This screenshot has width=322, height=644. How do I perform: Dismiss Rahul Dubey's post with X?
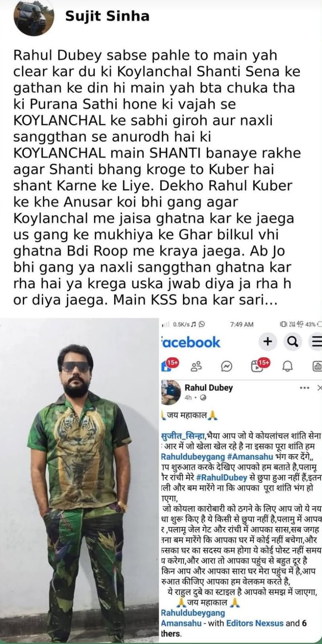320,388
